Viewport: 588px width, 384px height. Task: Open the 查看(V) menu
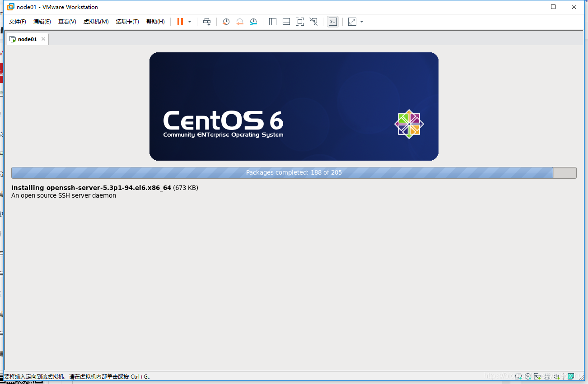(67, 22)
